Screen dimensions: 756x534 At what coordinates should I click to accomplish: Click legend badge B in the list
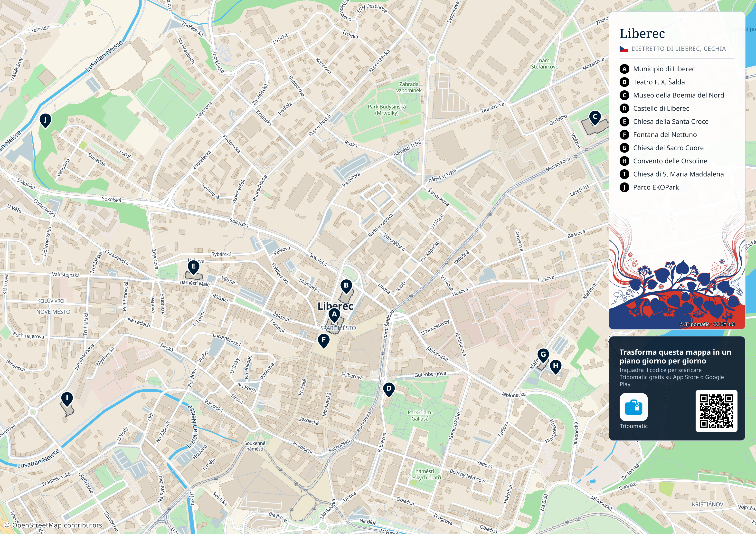[624, 82]
